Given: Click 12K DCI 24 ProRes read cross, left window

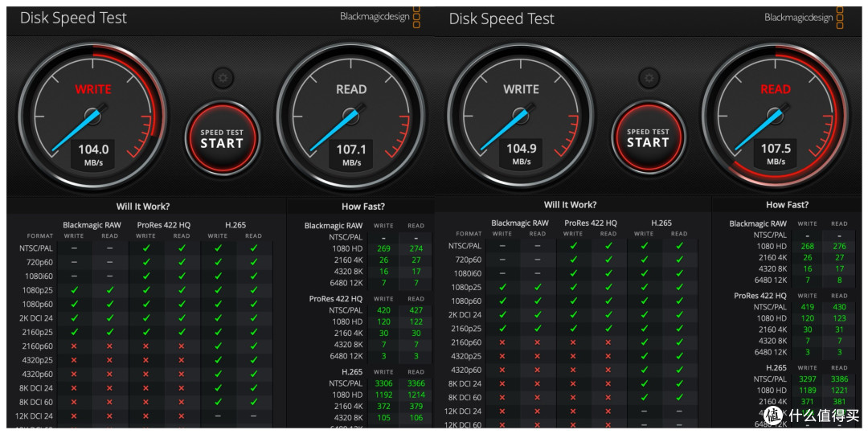Looking at the screenshot, I should coord(182,416).
